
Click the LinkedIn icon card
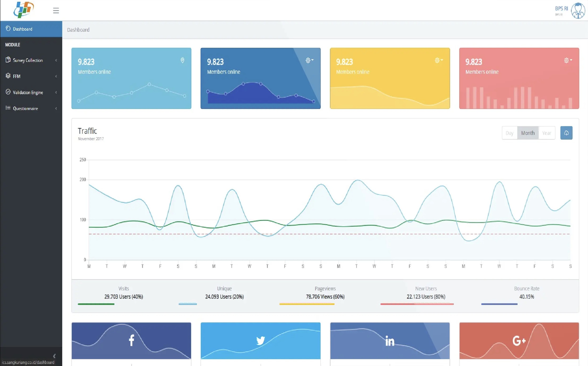point(390,341)
